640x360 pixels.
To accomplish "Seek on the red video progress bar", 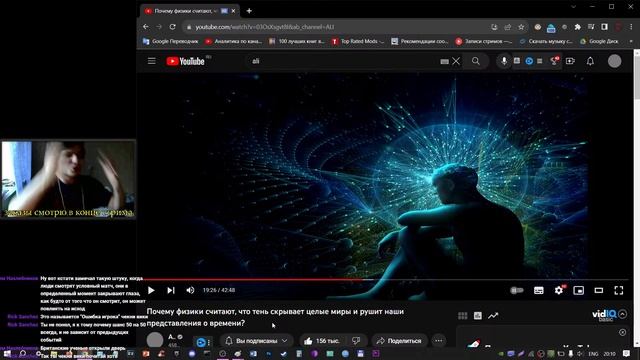I will [x=387, y=280].
